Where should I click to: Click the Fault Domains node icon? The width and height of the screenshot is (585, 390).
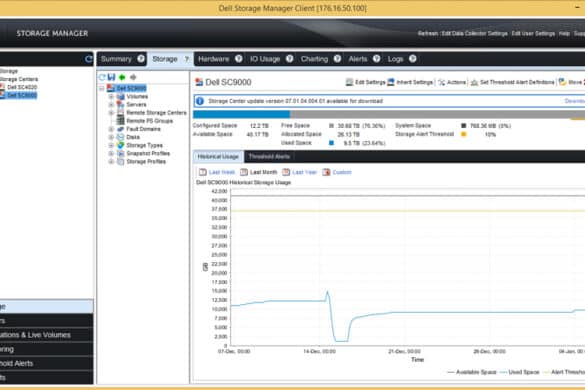[121, 129]
